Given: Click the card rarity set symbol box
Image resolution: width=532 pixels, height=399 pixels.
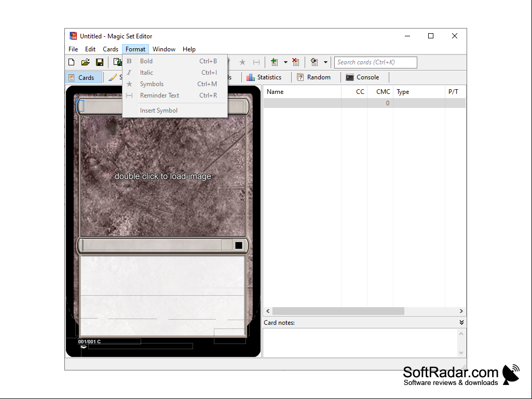Looking at the screenshot, I should click(x=239, y=245).
